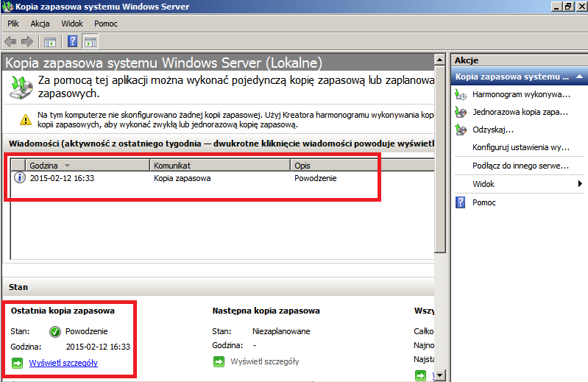Click the Jednorazowa kopia zapasowa icon

[x=461, y=112]
